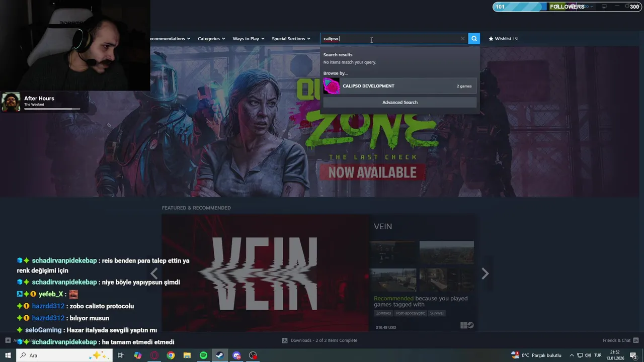Click the Quarantine Zone NOW AVAILABLE banner
This screenshot has height=362, width=644.
coord(372,172)
